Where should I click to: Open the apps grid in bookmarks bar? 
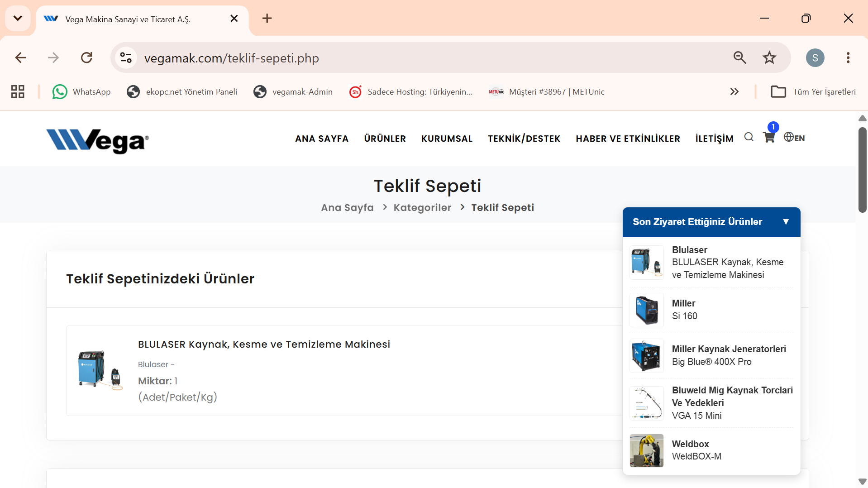pos(18,92)
